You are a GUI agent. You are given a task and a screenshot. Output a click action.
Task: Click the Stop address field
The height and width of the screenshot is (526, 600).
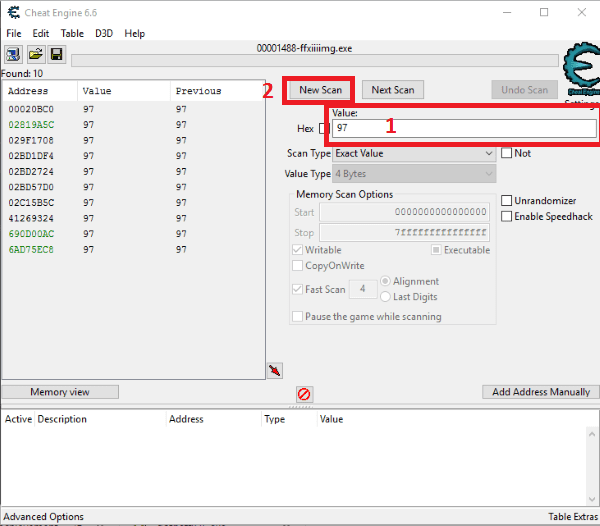[x=404, y=232]
